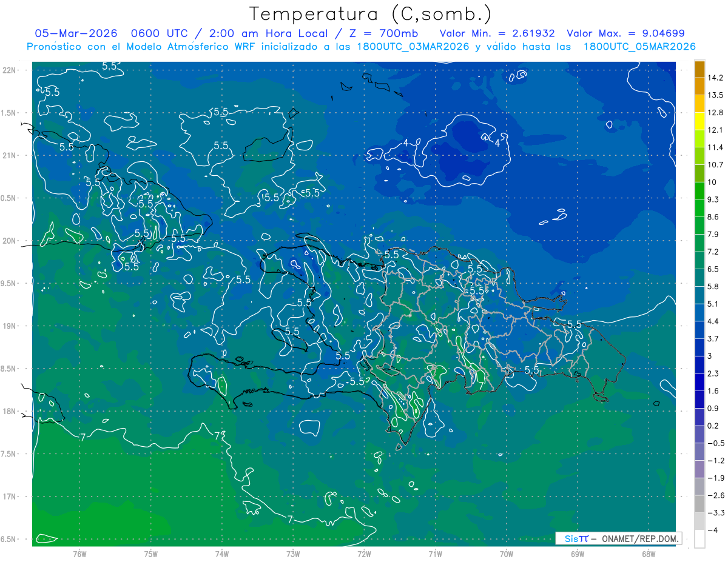Viewport: 728px width, 562px height.
Task: Click 'Valor Min. = 2.61932' readout
Action: (x=497, y=33)
